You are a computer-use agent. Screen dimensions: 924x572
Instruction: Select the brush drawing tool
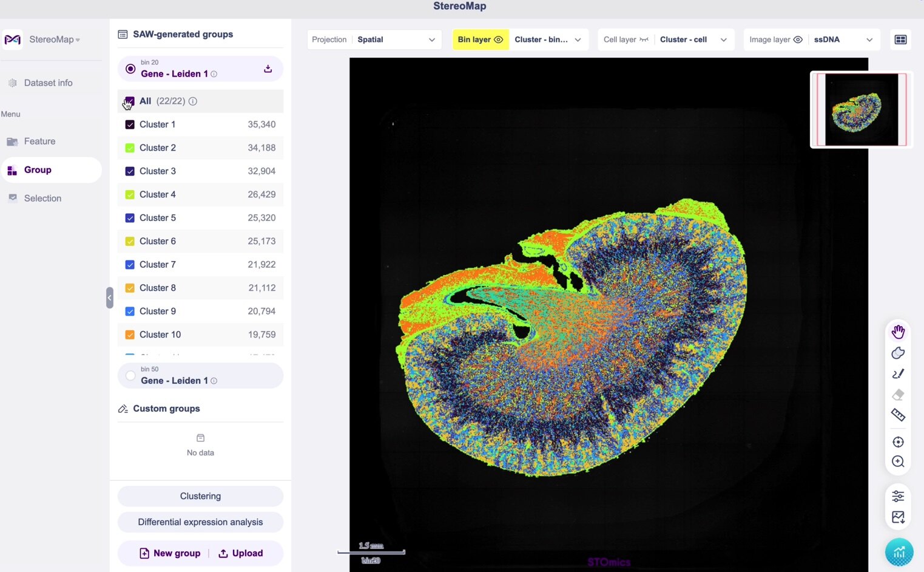click(898, 374)
